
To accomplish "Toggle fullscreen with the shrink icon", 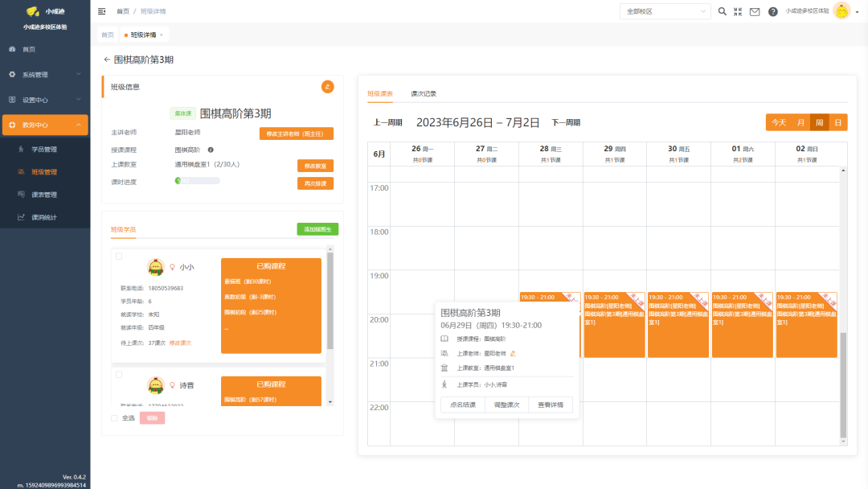I will [738, 11].
